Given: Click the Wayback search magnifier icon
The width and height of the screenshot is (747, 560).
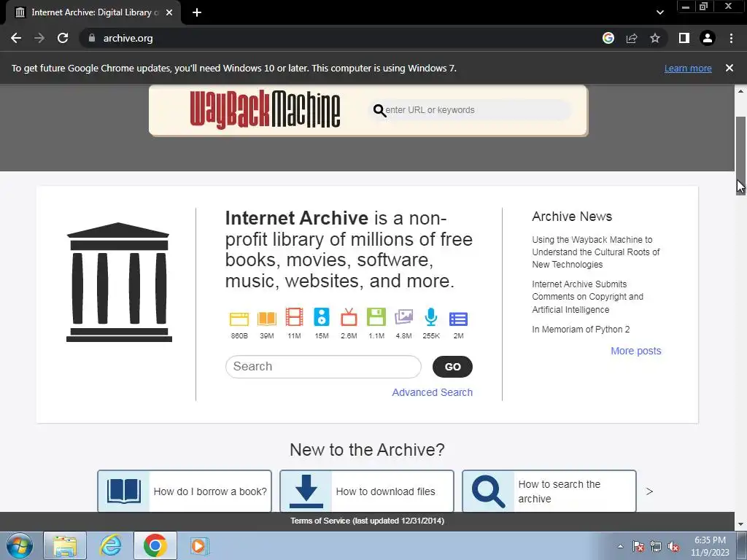Looking at the screenshot, I should (x=379, y=111).
